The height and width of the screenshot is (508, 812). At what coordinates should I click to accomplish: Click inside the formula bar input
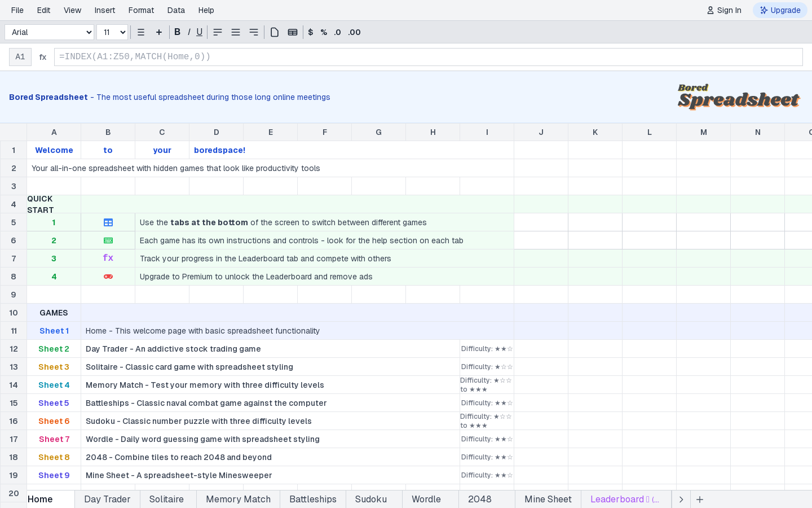pos(429,57)
